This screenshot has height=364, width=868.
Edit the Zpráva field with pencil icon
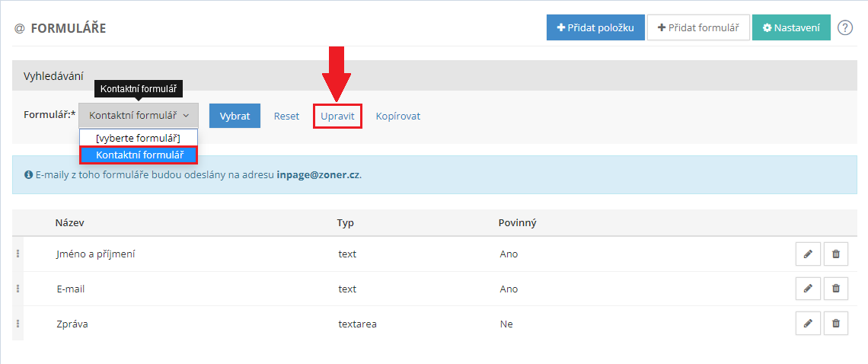[808, 324]
